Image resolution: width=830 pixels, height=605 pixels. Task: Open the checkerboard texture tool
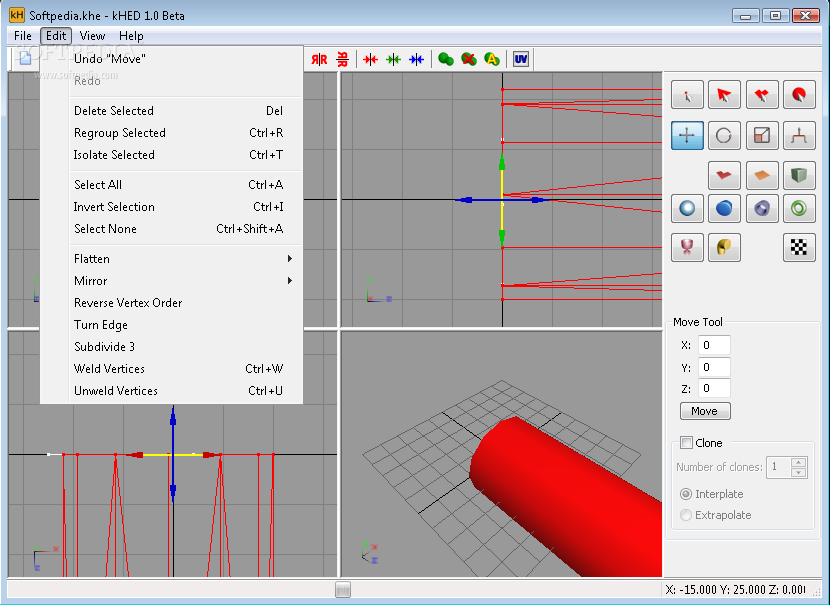799,247
